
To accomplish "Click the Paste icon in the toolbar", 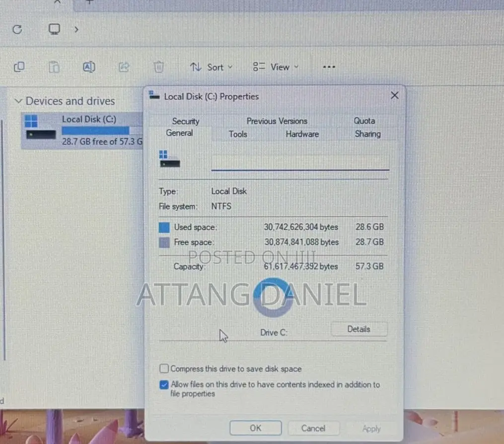I will pos(54,67).
